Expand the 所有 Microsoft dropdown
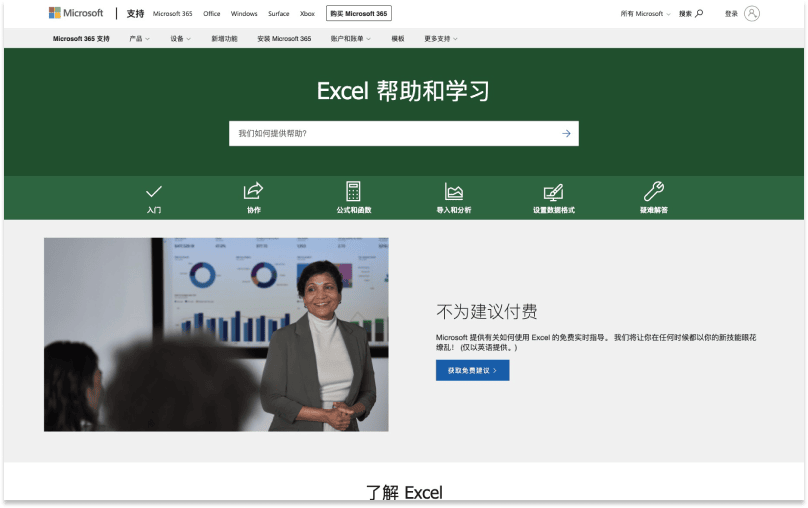808x508 pixels. tap(645, 14)
